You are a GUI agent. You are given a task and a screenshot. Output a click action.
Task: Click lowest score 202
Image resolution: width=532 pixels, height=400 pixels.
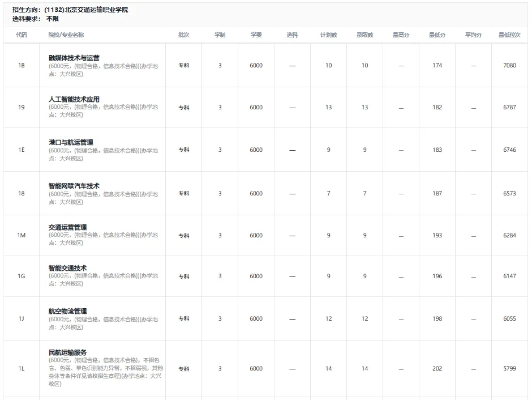pyautogui.click(x=437, y=368)
